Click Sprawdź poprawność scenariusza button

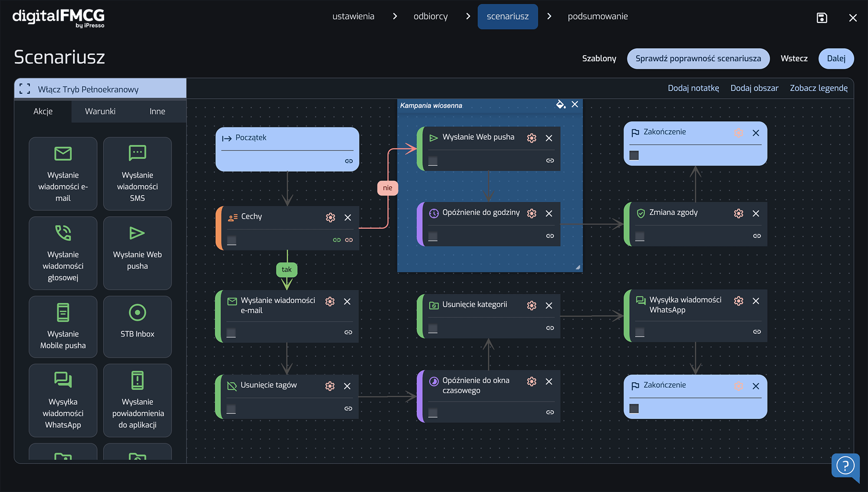click(x=698, y=59)
